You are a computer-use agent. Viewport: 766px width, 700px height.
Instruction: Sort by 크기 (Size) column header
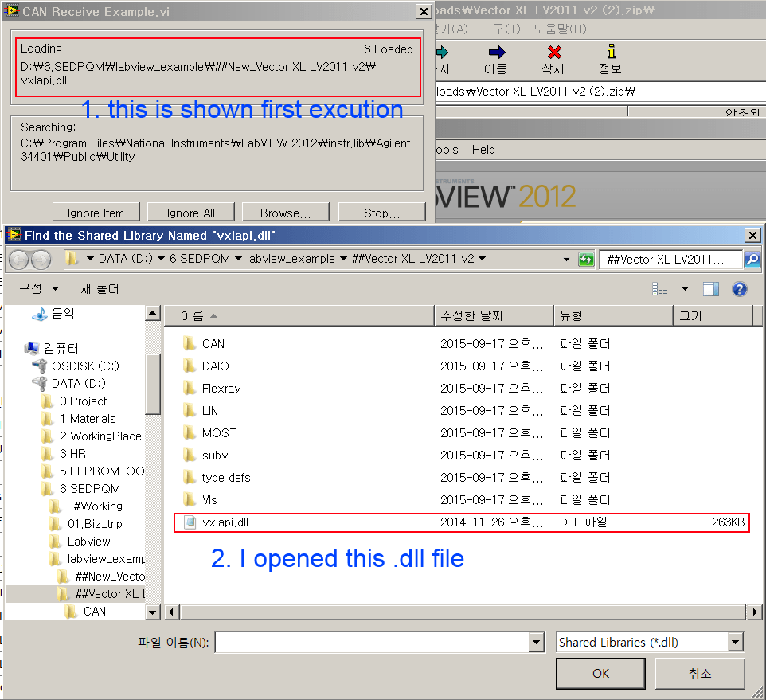(713, 316)
